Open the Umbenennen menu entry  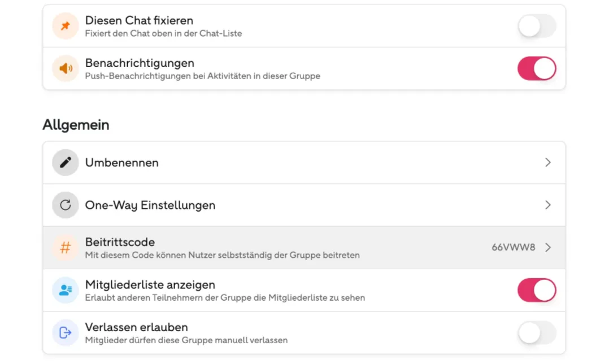(x=304, y=163)
